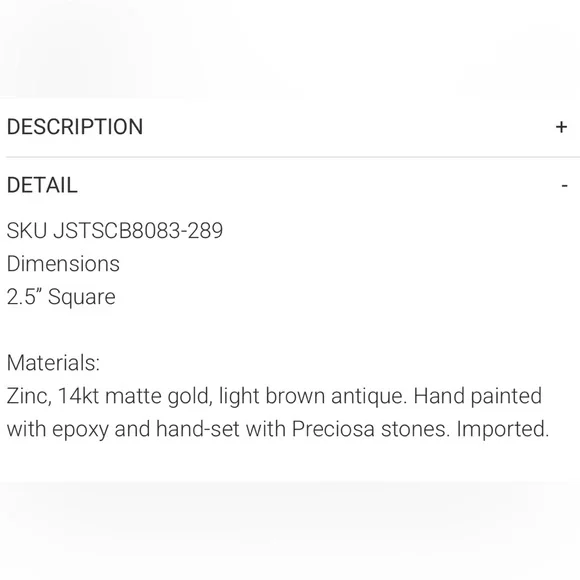
Task: Click the word Square
Action: tap(82, 297)
